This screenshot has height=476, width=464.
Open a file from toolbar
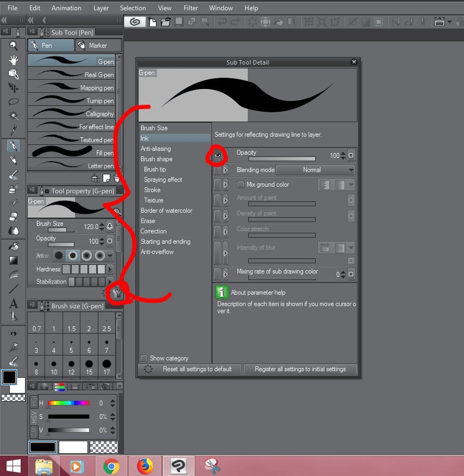tap(166, 22)
